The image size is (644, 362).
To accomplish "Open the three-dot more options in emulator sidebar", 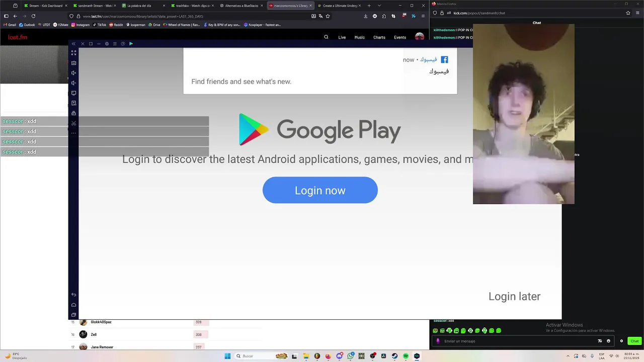I will 73,133.
